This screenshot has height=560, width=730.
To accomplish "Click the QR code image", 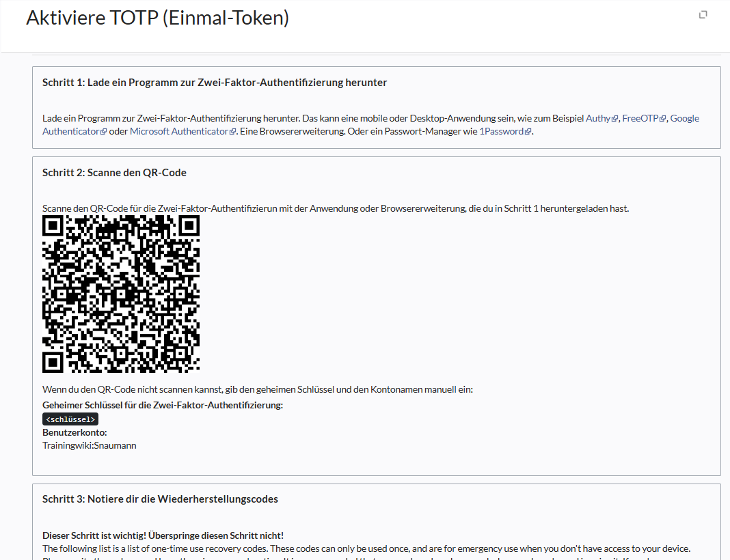I will [121, 294].
